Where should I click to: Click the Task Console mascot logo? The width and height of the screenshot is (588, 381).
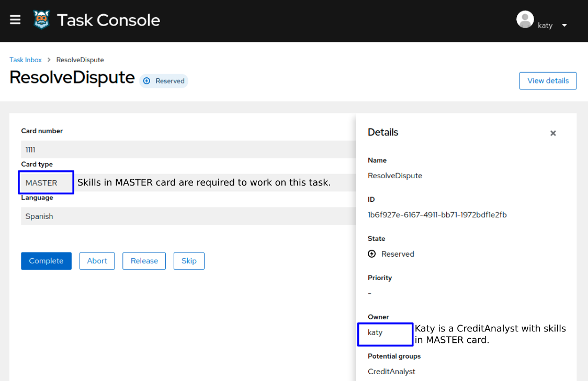click(x=41, y=20)
